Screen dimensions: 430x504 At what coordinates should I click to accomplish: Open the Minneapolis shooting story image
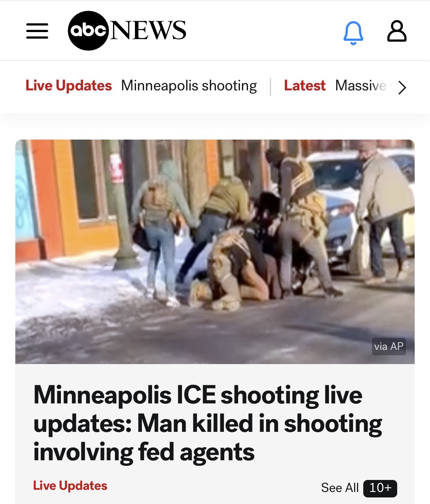click(x=215, y=251)
